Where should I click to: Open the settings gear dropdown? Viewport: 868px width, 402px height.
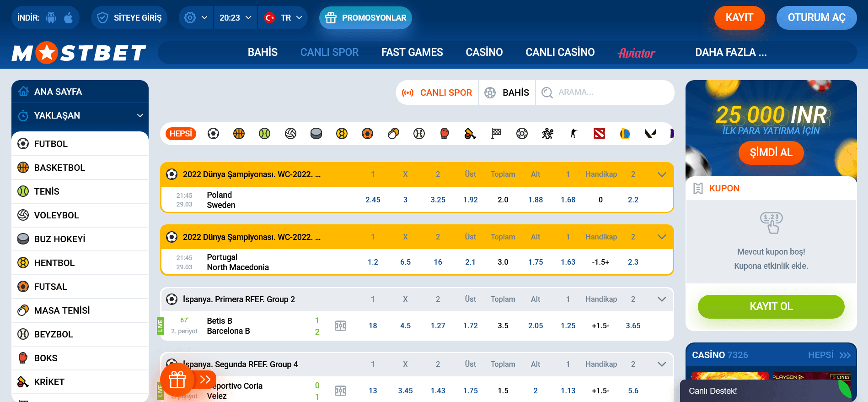[x=196, y=18]
